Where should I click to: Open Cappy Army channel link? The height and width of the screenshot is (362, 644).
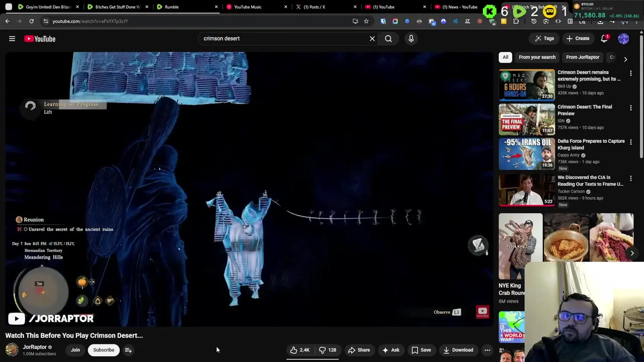[x=569, y=155]
